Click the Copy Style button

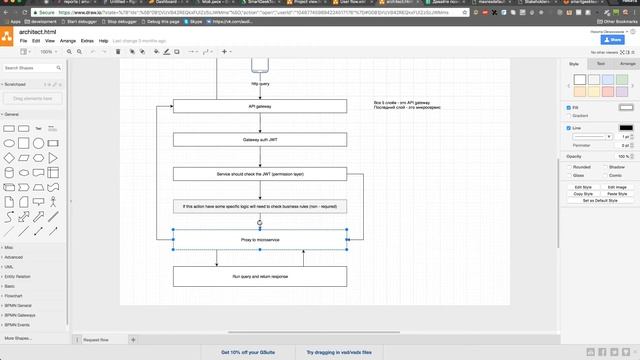[583, 194]
